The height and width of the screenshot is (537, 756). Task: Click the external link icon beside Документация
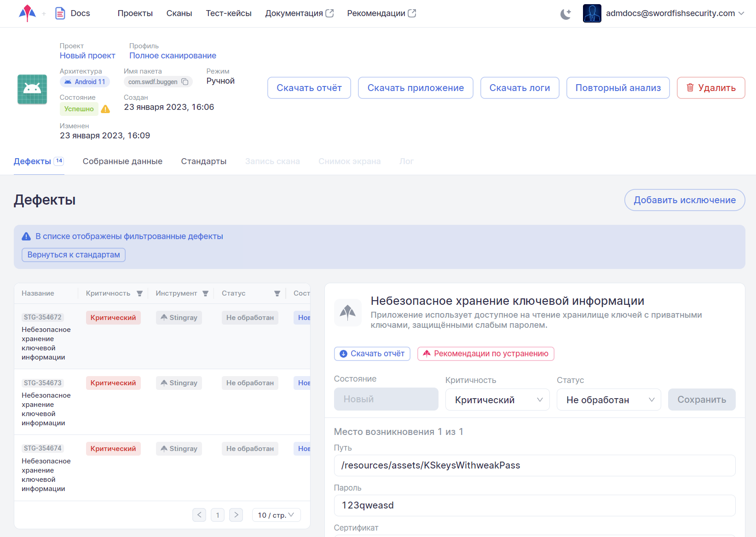pos(329,13)
